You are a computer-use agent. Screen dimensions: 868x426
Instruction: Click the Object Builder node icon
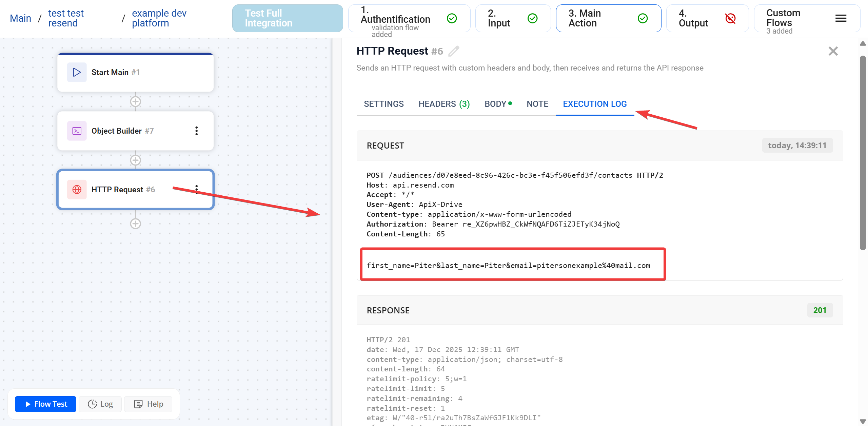pyautogui.click(x=77, y=131)
